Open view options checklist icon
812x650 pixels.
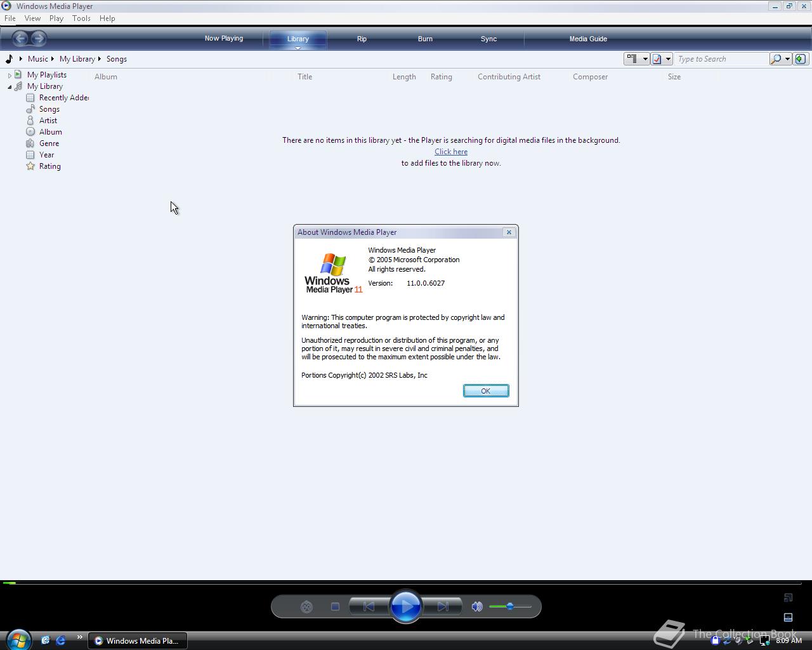(657, 59)
